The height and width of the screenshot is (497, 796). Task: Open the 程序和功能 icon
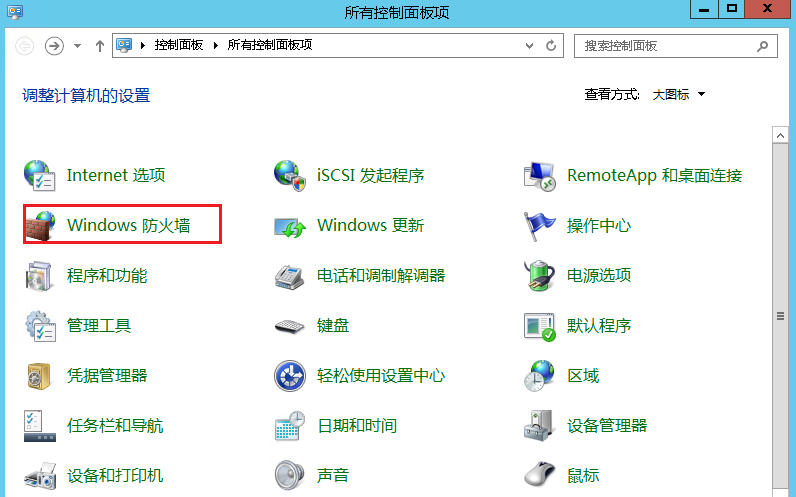point(39,276)
